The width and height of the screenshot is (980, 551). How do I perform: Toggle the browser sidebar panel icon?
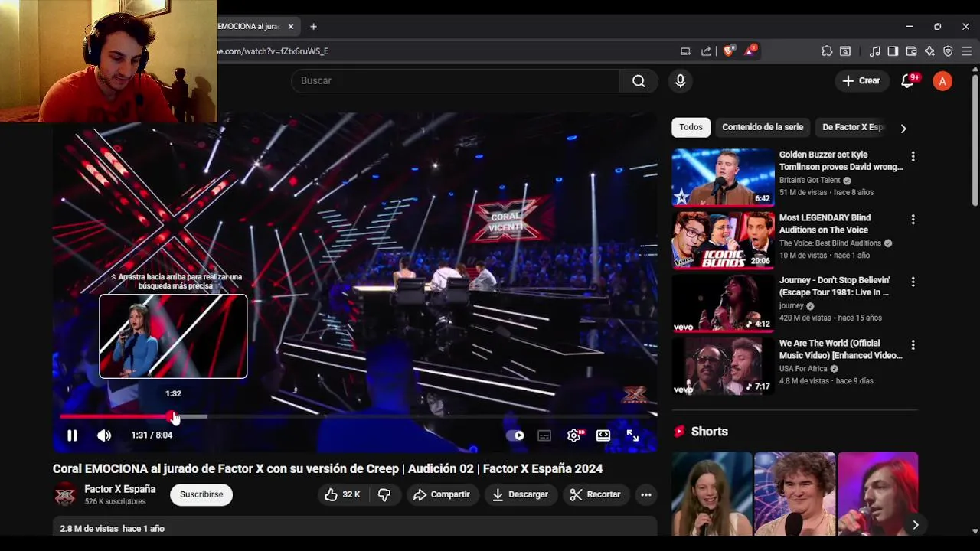click(893, 51)
